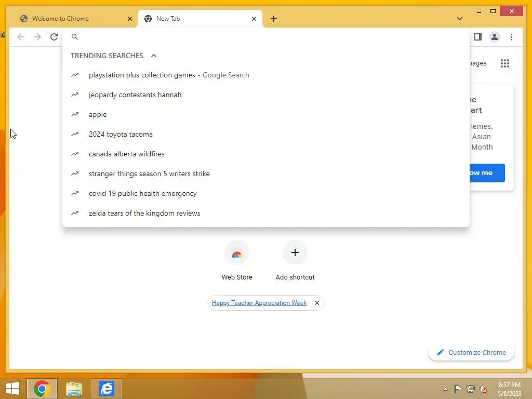
Task: Open the Action Center flag icon
Action: click(458, 389)
